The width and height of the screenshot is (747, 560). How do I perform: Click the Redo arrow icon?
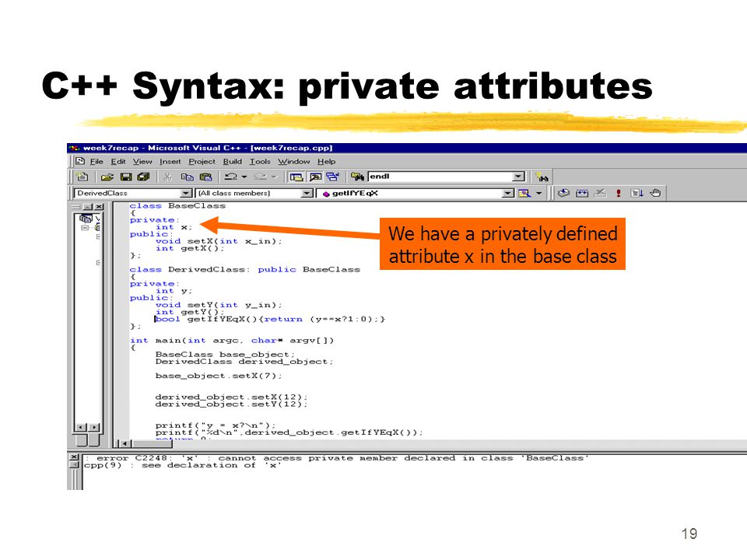[260, 177]
